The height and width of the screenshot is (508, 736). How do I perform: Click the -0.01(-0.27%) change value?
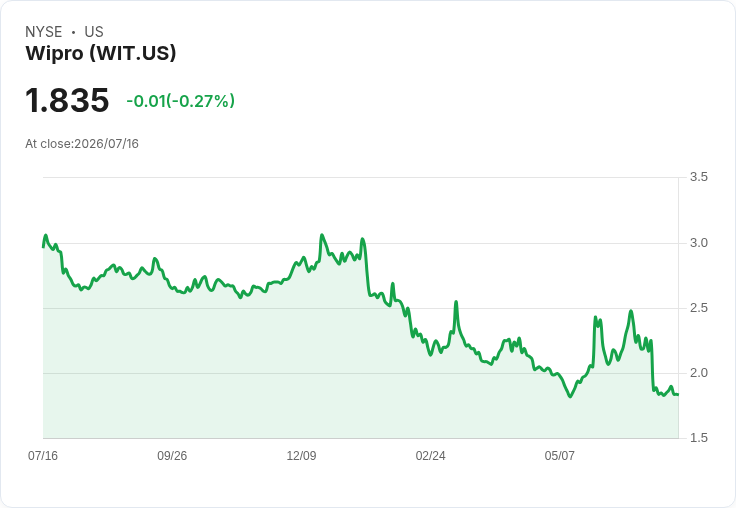(181, 101)
